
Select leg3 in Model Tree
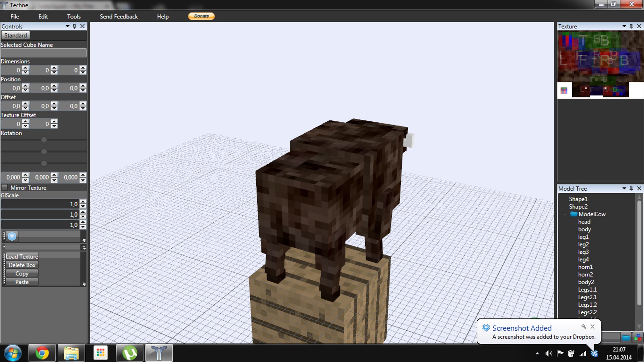(583, 252)
